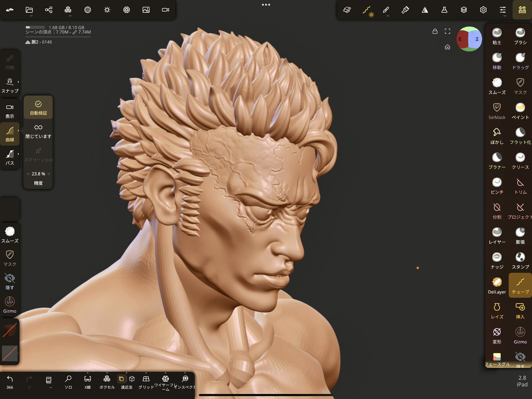Undo the last action (366)

(10, 381)
